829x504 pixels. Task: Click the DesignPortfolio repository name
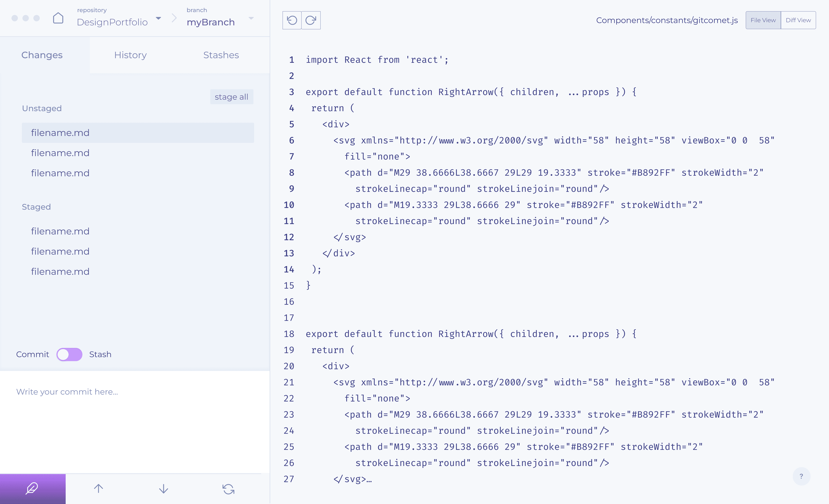coord(112,22)
